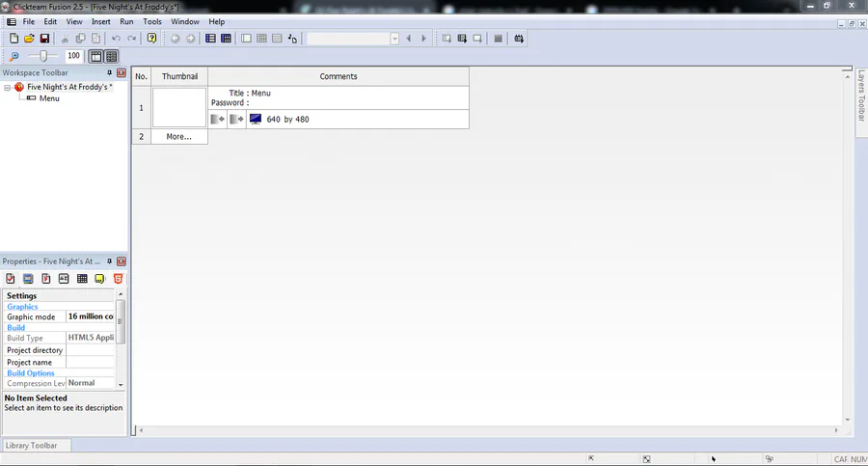Open the Tools menu

pos(152,21)
